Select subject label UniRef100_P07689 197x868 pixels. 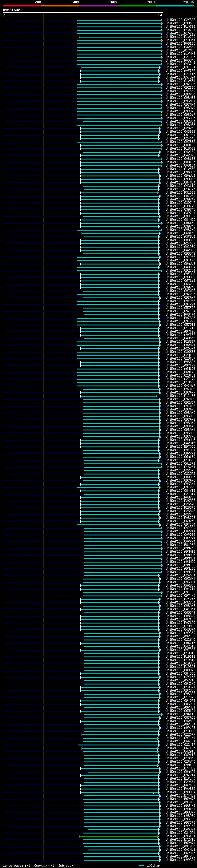click(180, 785)
